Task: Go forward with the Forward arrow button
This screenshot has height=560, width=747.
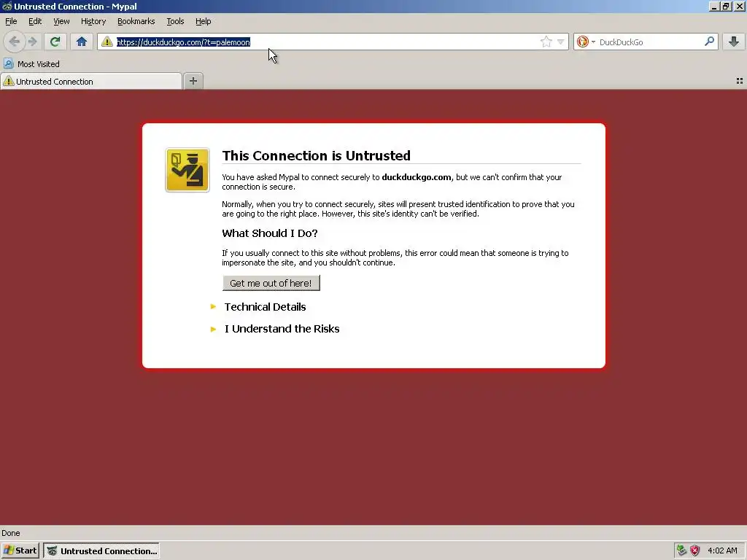Action: click(32, 42)
